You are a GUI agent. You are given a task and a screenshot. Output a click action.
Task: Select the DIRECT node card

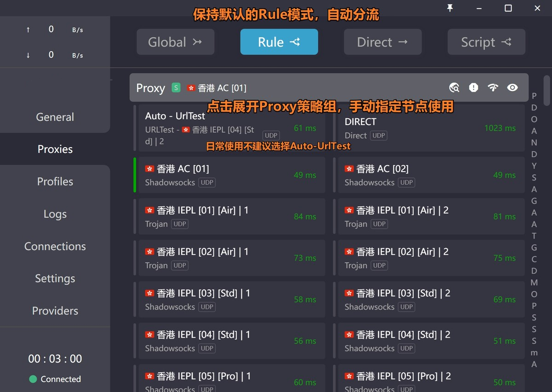[430, 128]
